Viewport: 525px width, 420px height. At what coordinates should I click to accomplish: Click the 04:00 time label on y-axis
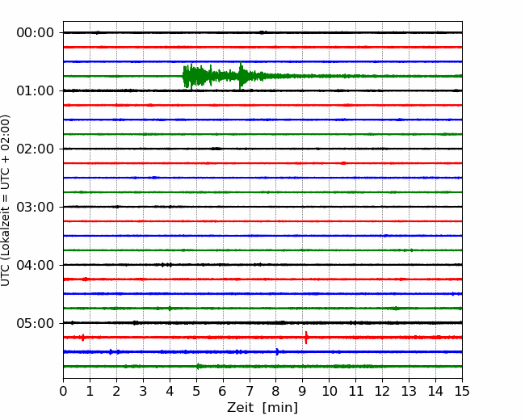tap(36, 265)
